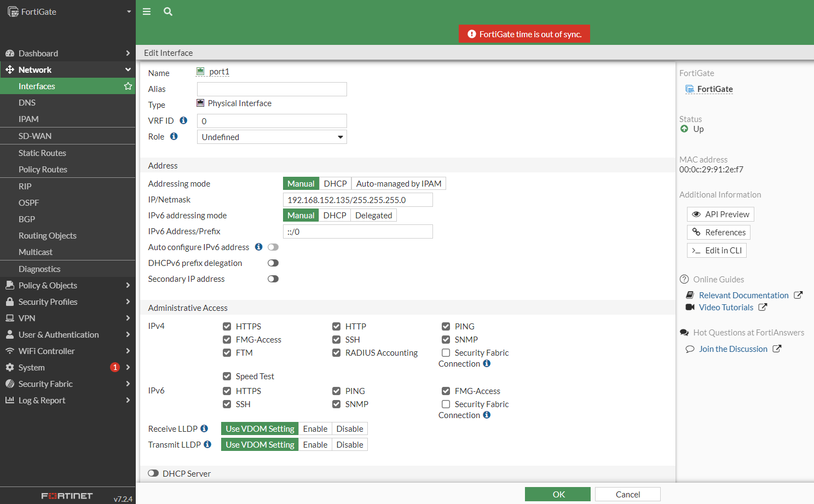The image size is (814, 504).
Task: Click the FortiGate logo icon in header
Action: (x=13, y=11)
